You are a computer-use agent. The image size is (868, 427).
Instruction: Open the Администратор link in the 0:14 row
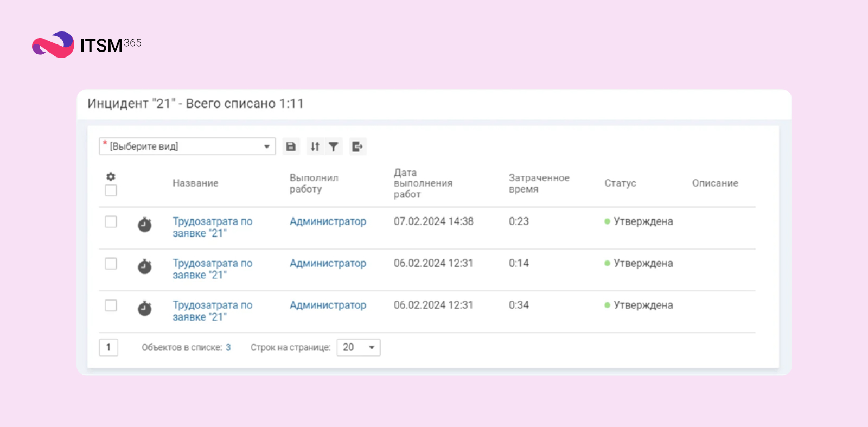(328, 263)
